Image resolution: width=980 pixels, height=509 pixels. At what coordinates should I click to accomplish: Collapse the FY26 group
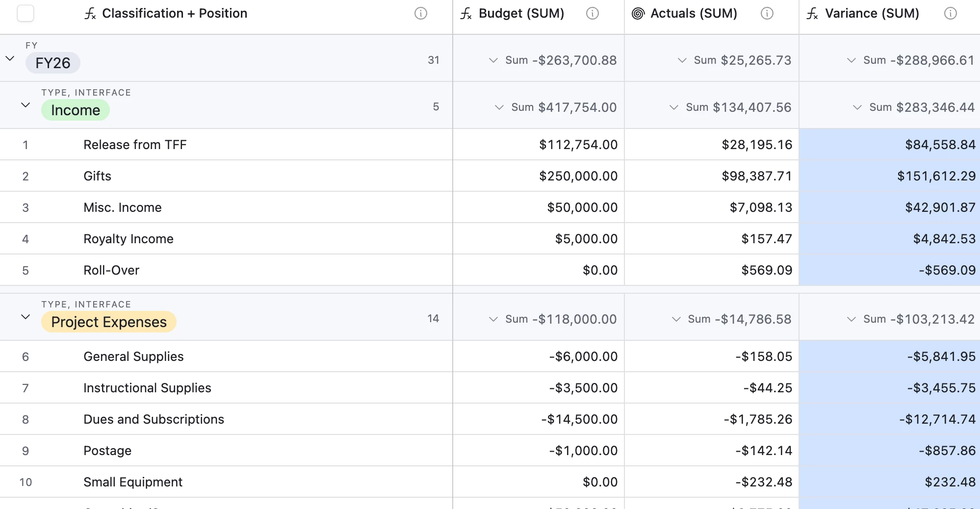(x=10, y=59)
